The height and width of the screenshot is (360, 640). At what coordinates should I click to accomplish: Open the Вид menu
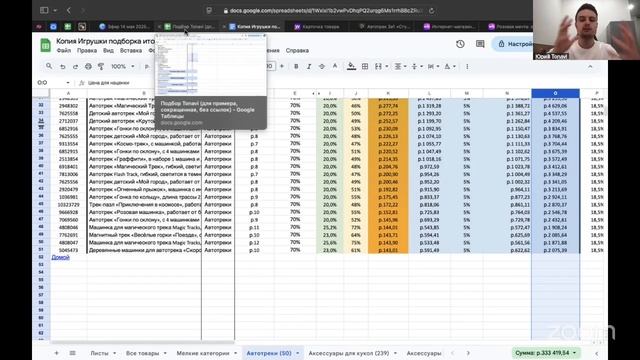[x=108, y=51]
